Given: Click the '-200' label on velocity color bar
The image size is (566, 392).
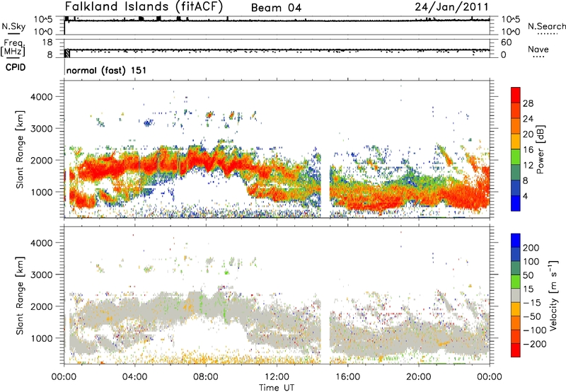Looking at the screenshot, I should [535, 344].
